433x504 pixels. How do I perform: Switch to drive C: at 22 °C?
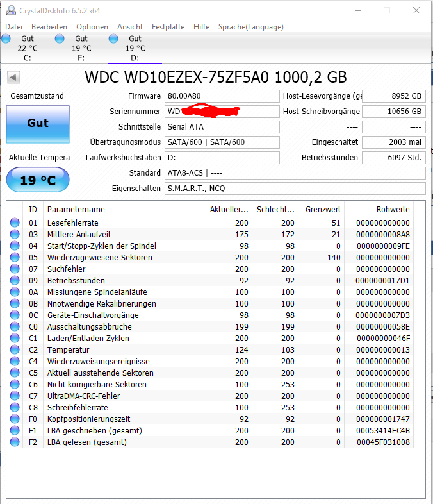(x=28, y=48)
